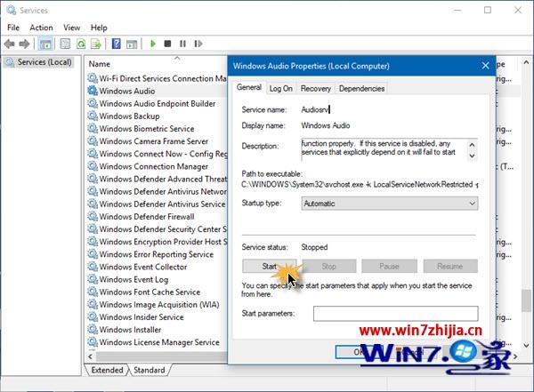
Task: Switch to the Log On tab
Action: click(281, 89)
